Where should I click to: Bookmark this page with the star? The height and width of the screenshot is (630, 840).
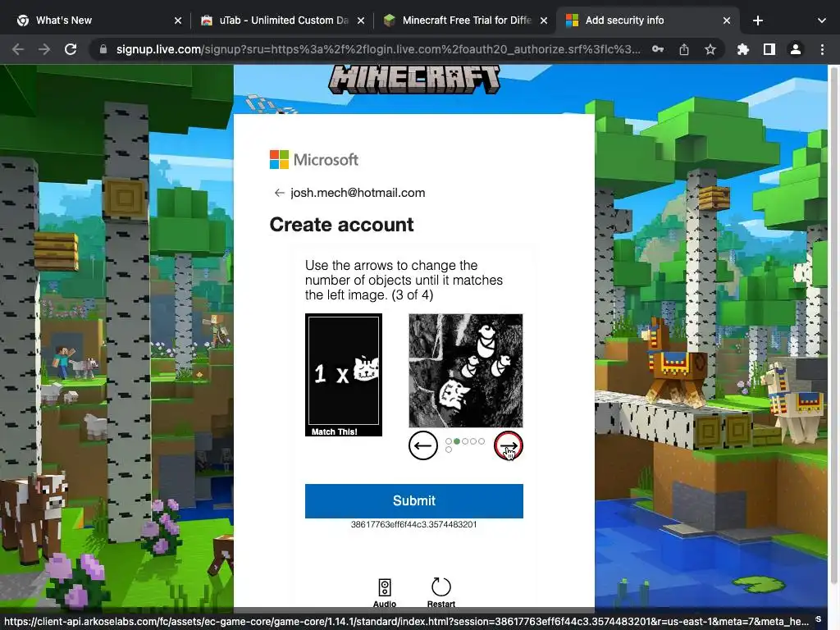pyautogui.click(x=710, y=49)
